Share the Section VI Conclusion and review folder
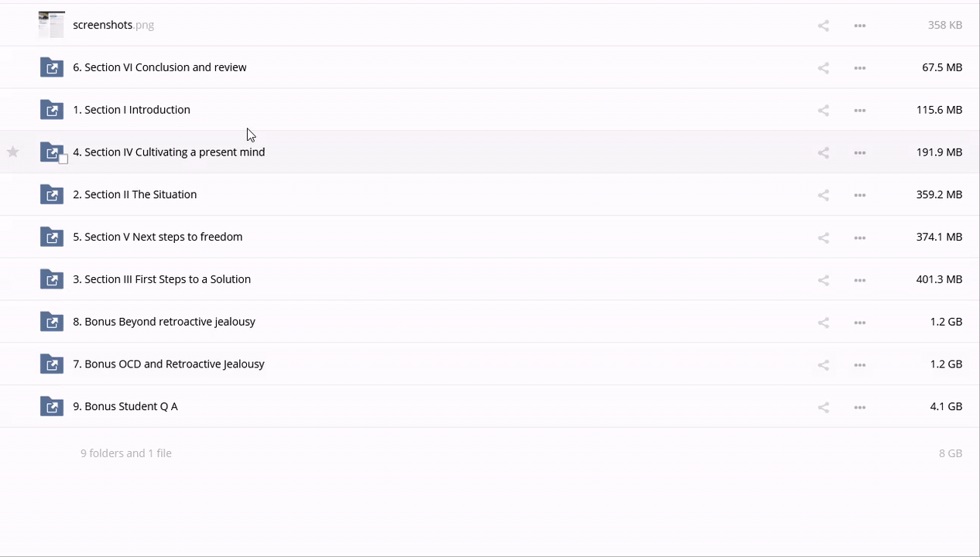Viewport: 980px width, 557px height. point(823,68)
